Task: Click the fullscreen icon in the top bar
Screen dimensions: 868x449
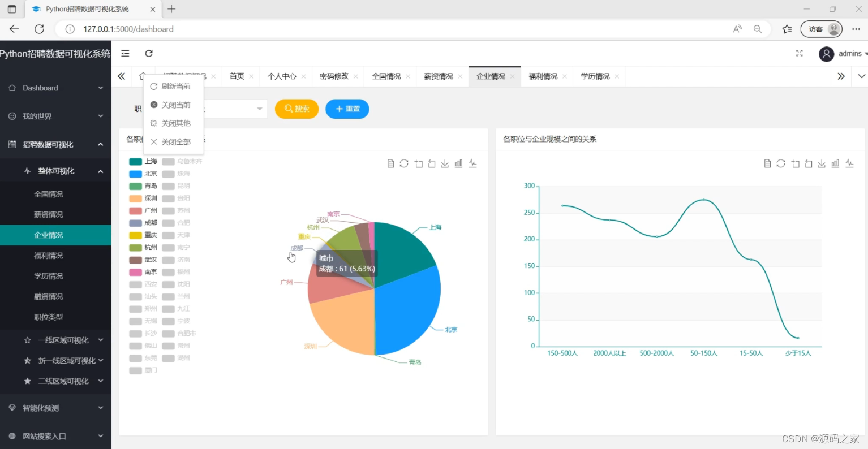Action: coord(799,53)
